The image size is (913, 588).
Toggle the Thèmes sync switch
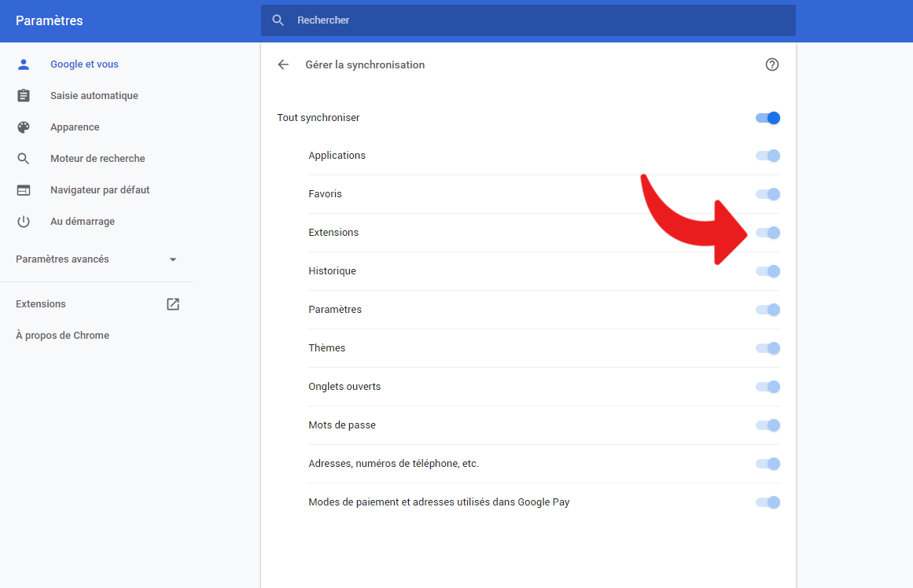tap(768, 348)
